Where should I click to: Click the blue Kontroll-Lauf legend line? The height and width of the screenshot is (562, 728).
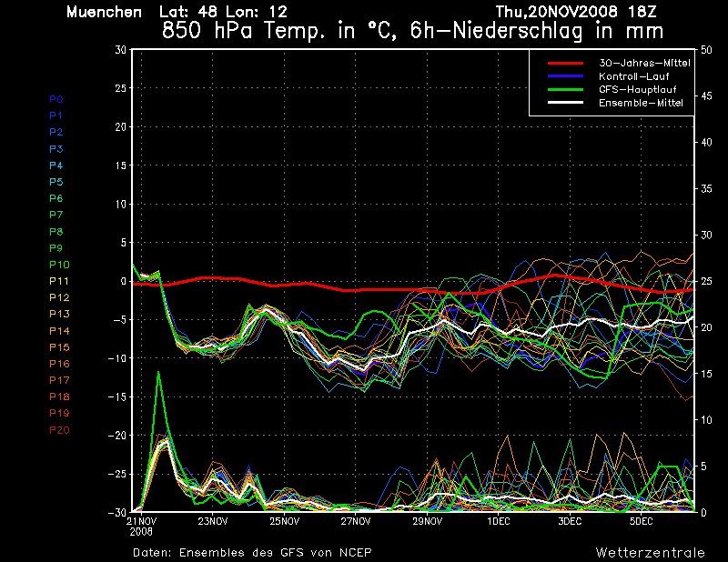[x=565, y=76]
